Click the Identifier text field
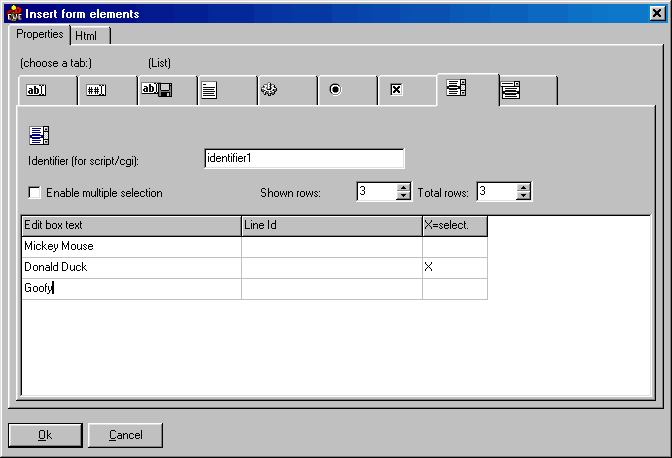The height and width of the screenshot is (458, 672). [x=303, y=158]
